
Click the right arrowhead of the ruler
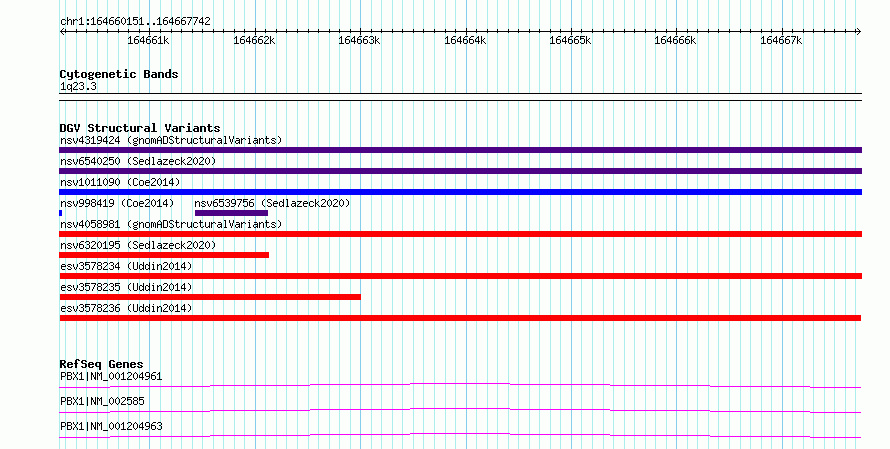click(x=858, y=31)
